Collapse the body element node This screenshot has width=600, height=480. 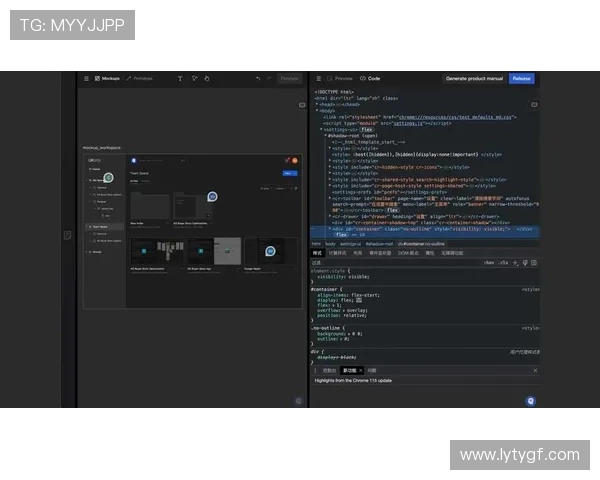317,110
